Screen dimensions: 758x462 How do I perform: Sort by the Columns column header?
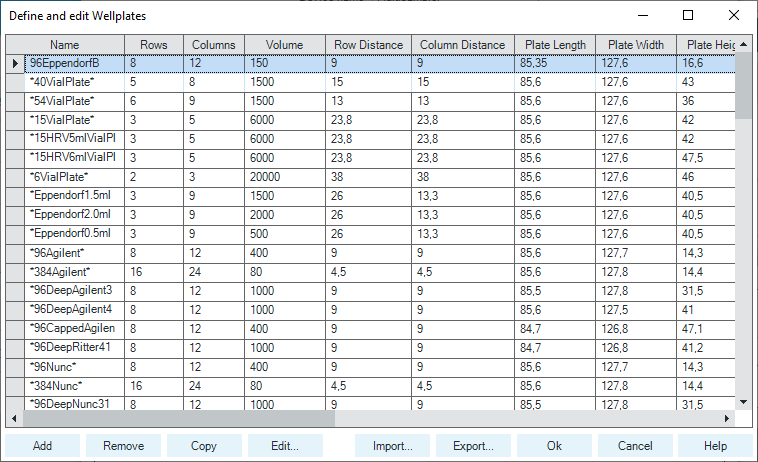(x=214, y=44)
